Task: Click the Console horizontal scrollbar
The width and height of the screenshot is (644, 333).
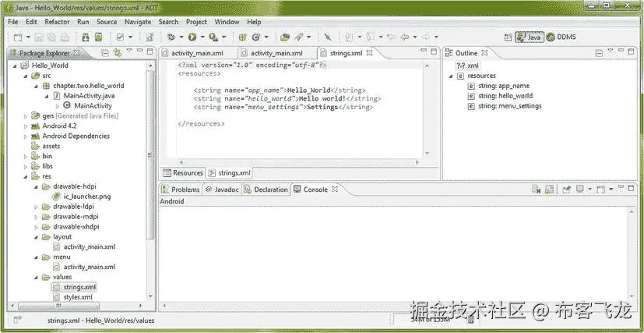Action: point(395,306)
